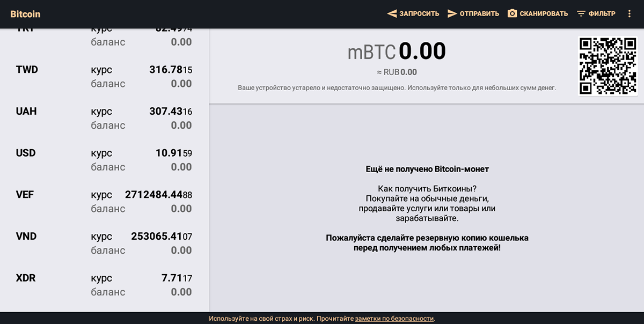Select the TWD exchange rate row
Image resolution: width=644 pixels, height=324 pixels.
click(104, 77)
